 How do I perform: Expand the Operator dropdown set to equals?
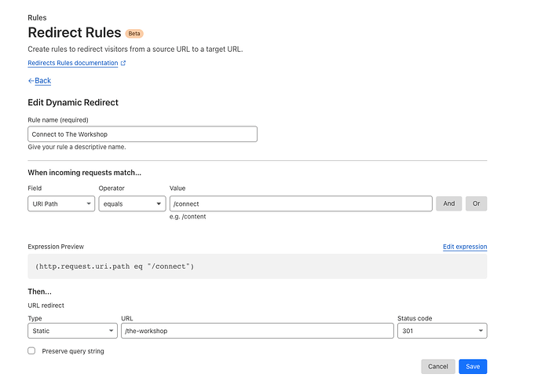point(132,204)
